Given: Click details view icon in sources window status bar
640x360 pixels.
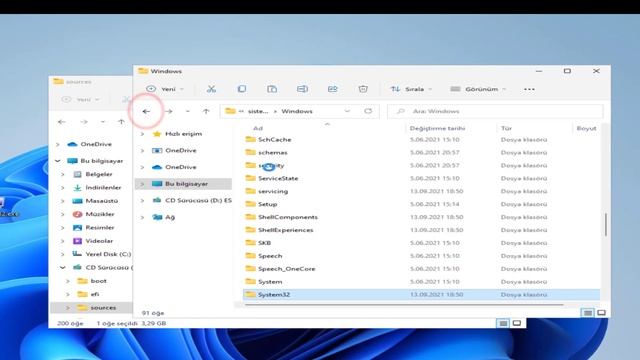Looking at the screenshot, I should [503, 323].
